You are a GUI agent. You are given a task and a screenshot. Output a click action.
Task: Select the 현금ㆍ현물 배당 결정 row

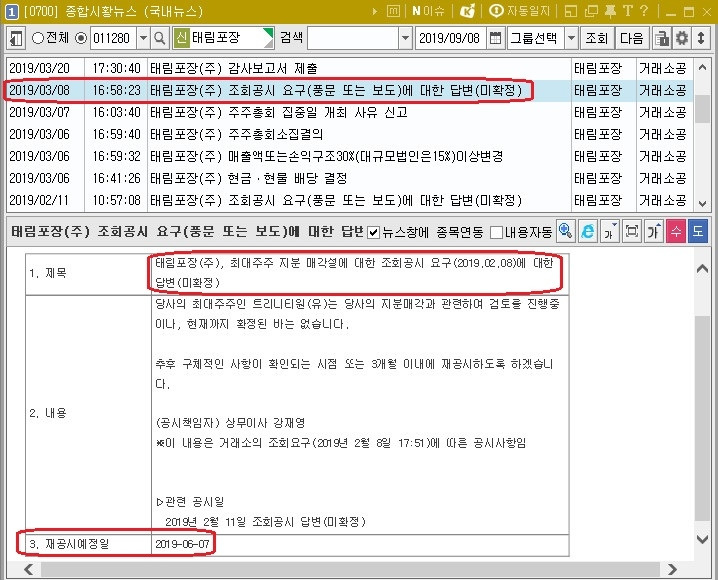349,178
